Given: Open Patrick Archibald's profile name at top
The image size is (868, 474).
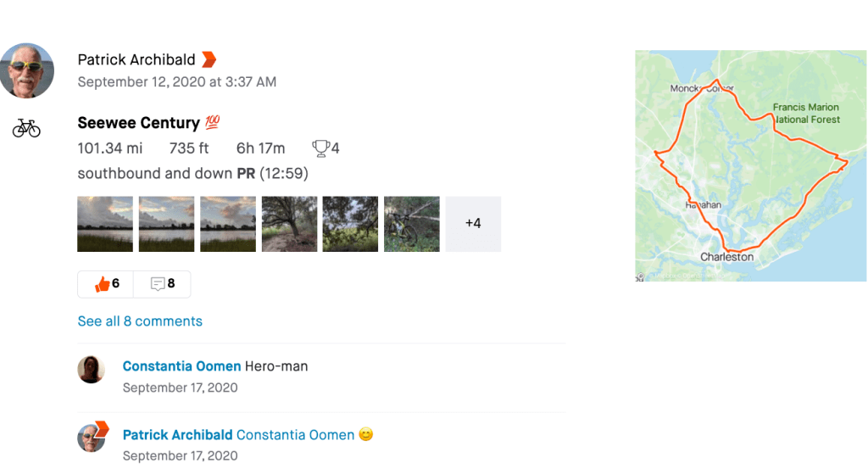Looking at the screenshot, I should click(x=136, y=59).
